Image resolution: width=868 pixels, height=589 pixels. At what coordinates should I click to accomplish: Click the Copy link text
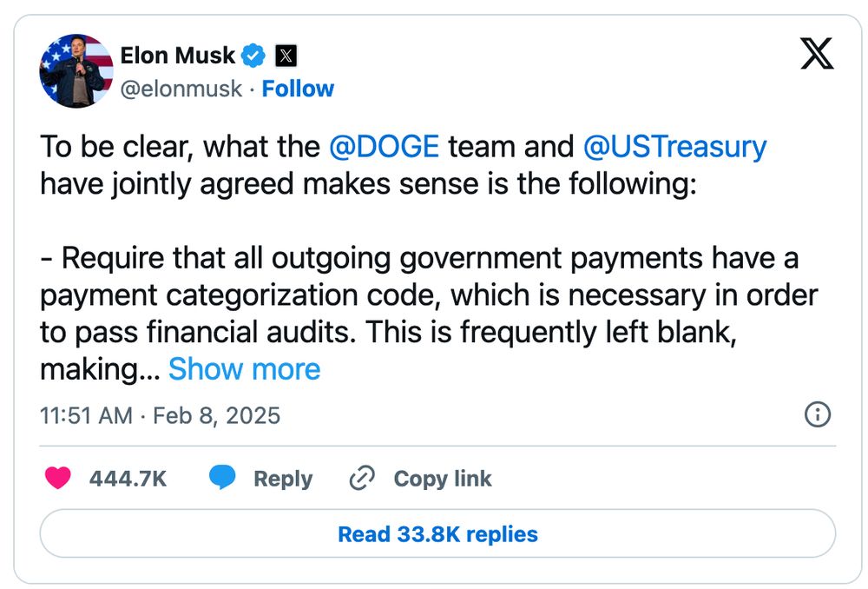(442, 479)
